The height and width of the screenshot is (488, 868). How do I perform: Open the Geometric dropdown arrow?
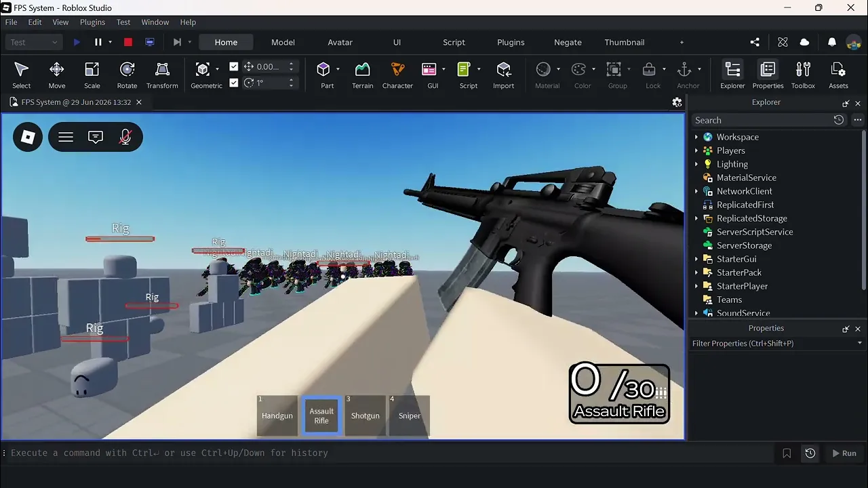pyautogui.click(x=217, y=69)
